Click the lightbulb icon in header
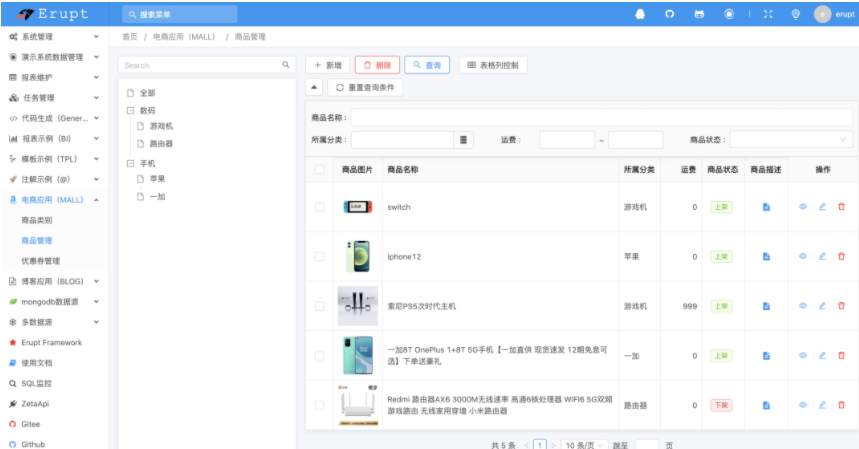Viewport: 859px width, 449px height. 795,14
